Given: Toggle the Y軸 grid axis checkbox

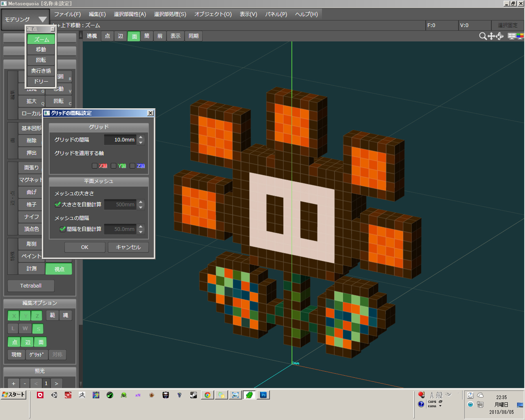Looking at the screenshot, I should click(x=114, y=166).
